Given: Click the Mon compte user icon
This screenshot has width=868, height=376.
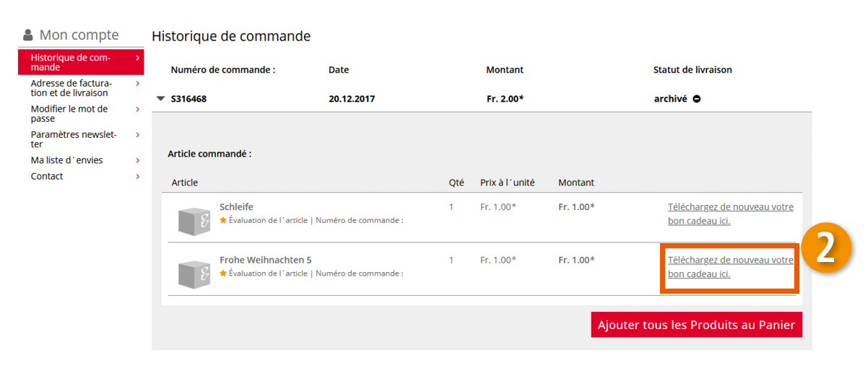Looking at the screenshot, I should pyautogui.click(x=28, y=35).
